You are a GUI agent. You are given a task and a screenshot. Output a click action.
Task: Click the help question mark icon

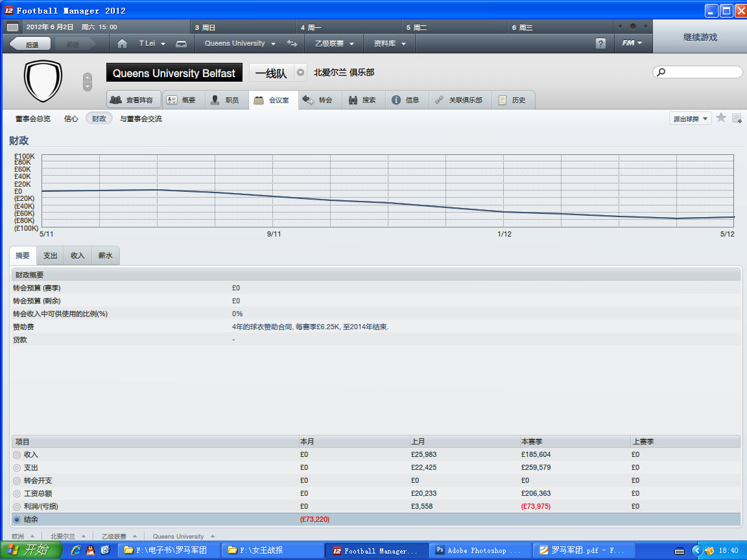coord(600,43)
